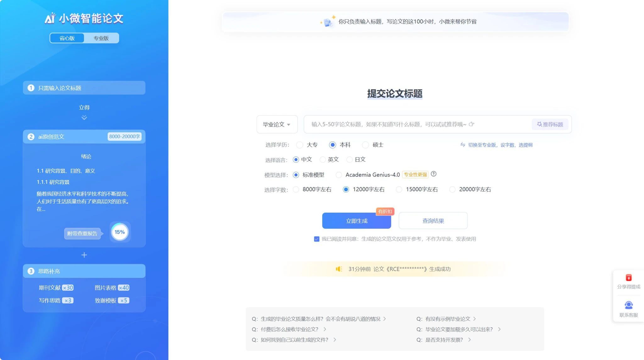Click the switch arrows icon before 切换至专业版
The image size is (644, 360).
click(x=463, y=145)
